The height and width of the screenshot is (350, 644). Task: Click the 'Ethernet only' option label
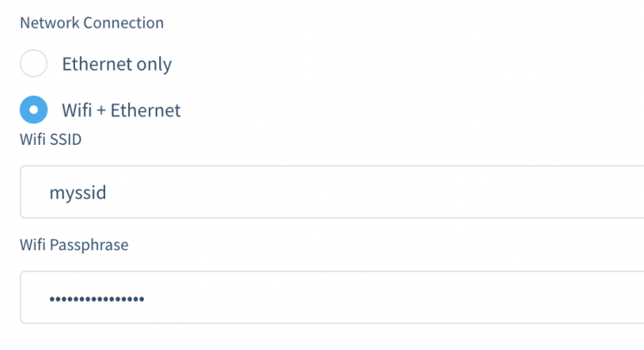point(116,65)
